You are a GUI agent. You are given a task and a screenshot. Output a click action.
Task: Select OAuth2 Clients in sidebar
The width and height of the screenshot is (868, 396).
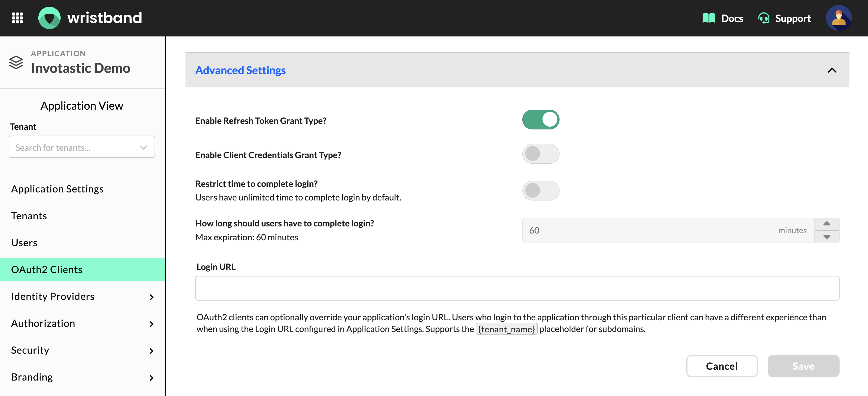point(83,269)
